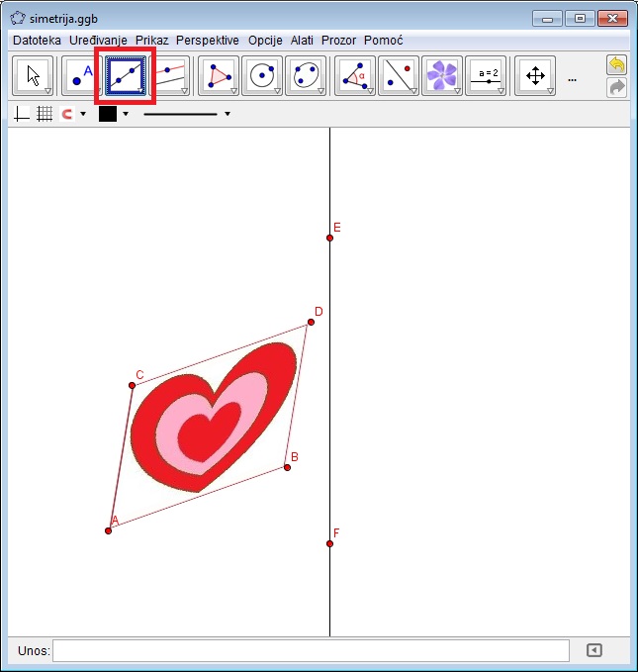Select the Move arrow tool

coord(33,75)
